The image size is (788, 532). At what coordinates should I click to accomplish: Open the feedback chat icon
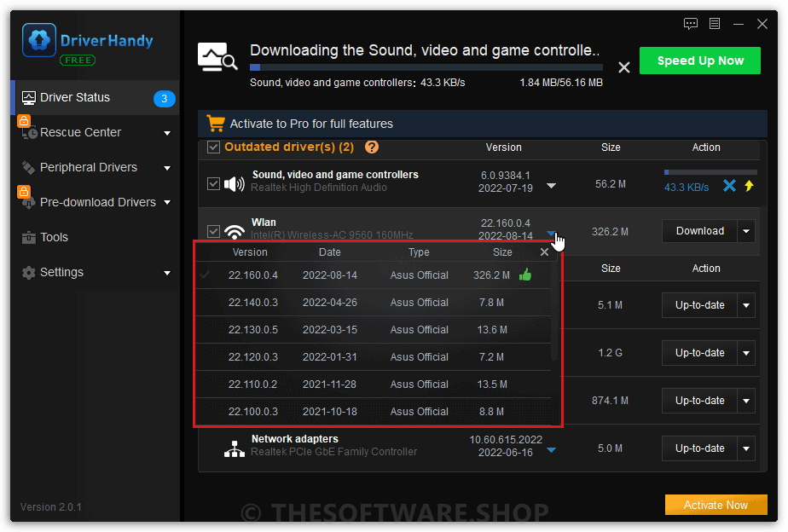tap(691, 24)
